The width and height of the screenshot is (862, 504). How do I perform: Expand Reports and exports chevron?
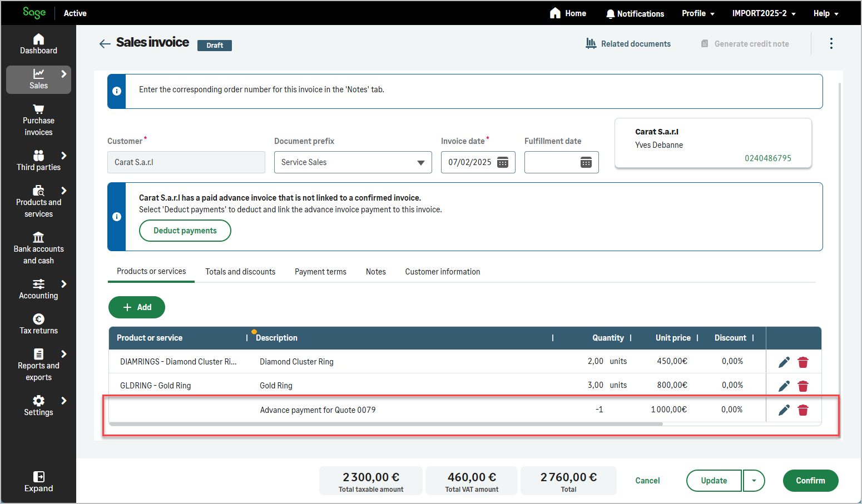[64, 354]
